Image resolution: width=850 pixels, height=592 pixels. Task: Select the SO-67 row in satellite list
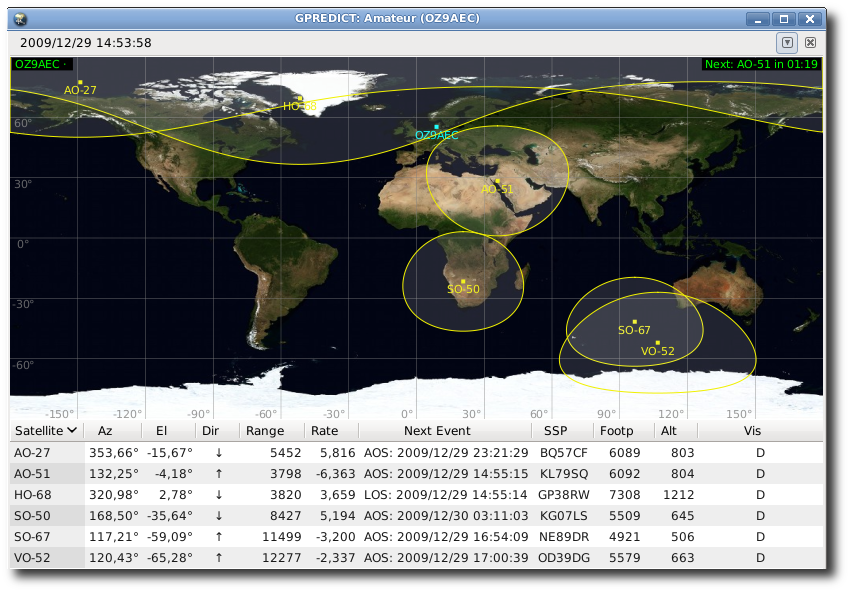tap(416, 537)
